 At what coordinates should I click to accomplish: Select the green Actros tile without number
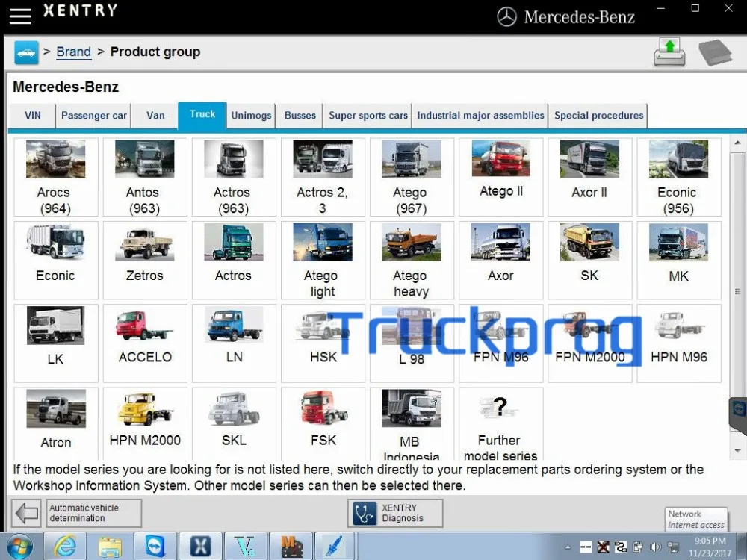point(234,260)
